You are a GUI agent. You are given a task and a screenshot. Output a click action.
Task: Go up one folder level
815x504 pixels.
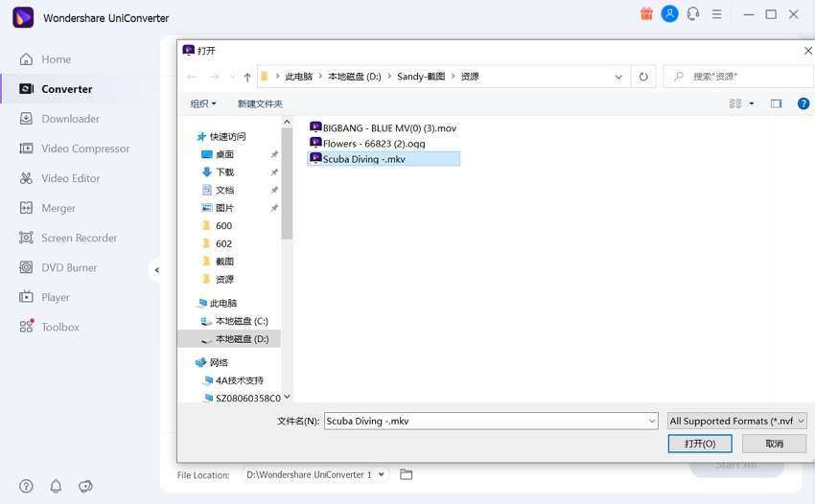(x=247, y=77)
